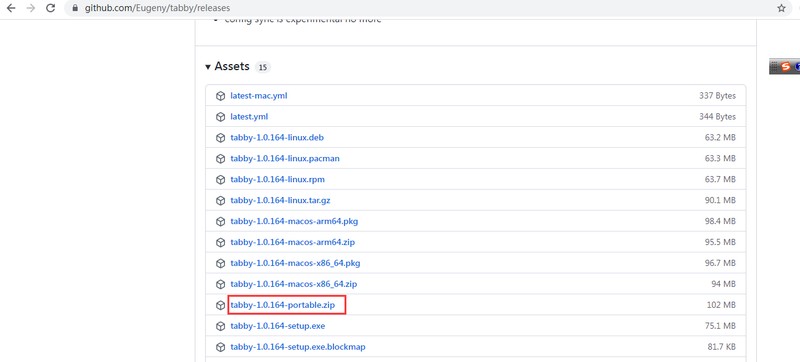This screenshot has width=800, height=362.
Task: Click the package icon beside macos-arm64.pkg
Action: coord(220,221)
